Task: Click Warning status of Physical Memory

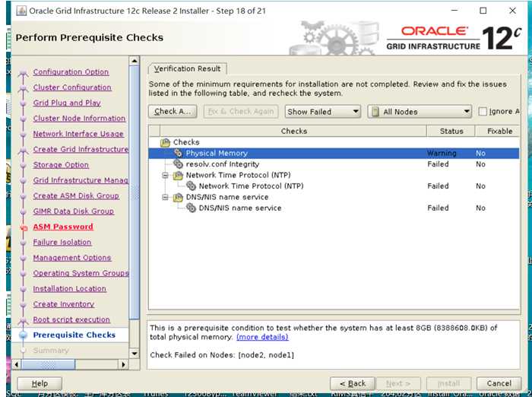Action: click(442, 154)
